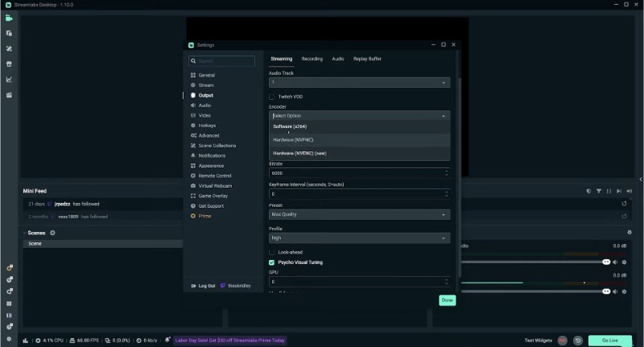Click the Bitrate 6000 input field

point(359,173)
